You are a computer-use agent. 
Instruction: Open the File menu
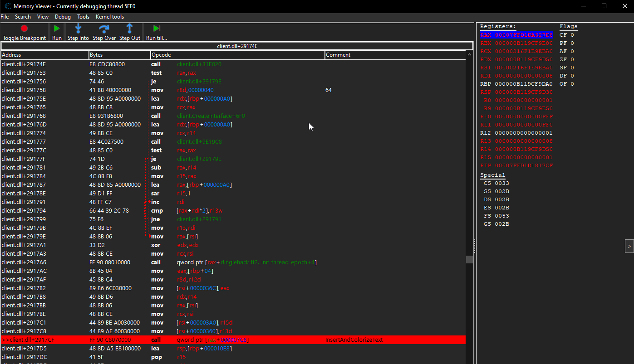pyautogui.click(x=5, y=17)
